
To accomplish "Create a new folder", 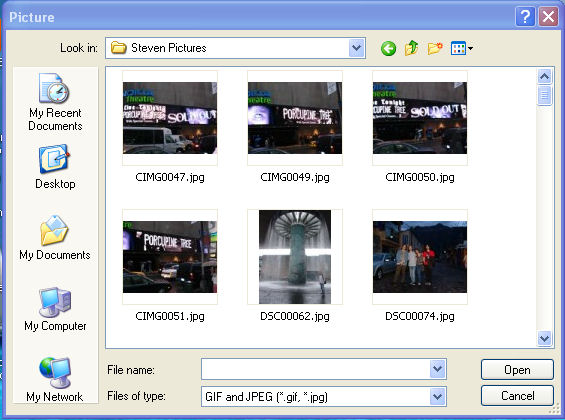I will [x=435, y=48].
